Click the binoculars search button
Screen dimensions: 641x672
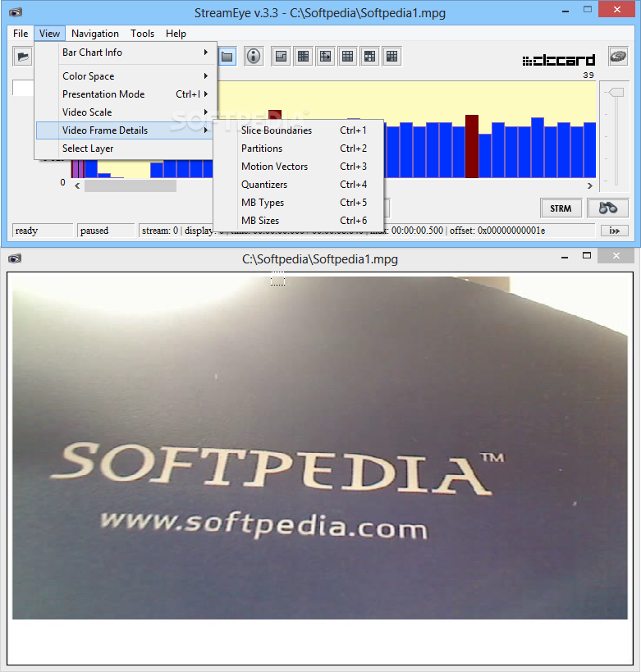point(608,208)
